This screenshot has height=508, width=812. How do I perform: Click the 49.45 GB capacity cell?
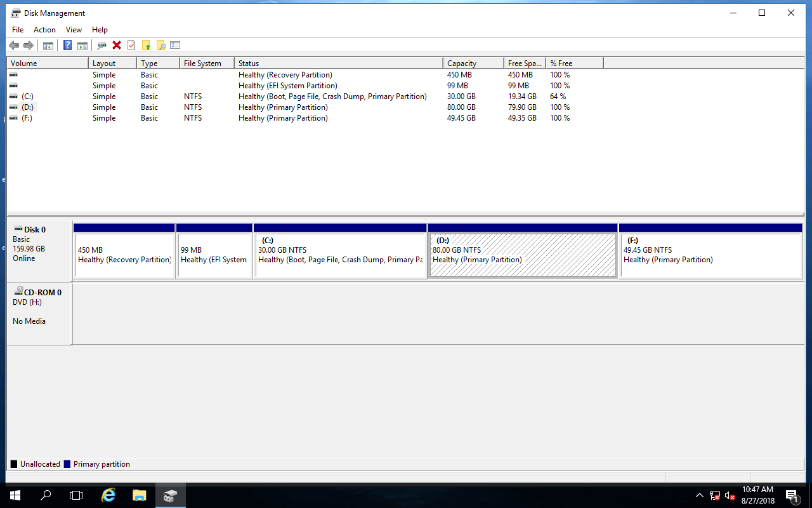pos(461,118)
